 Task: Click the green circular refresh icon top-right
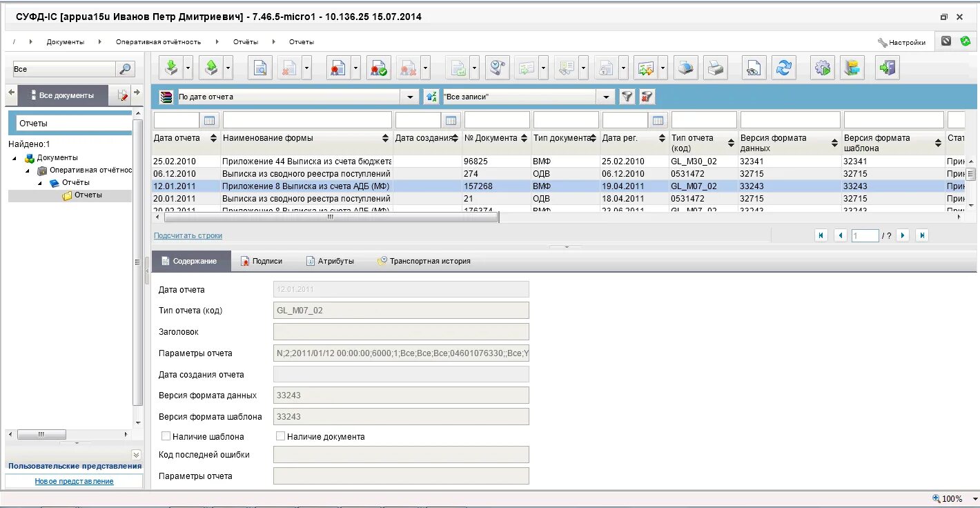pos(966,41)
